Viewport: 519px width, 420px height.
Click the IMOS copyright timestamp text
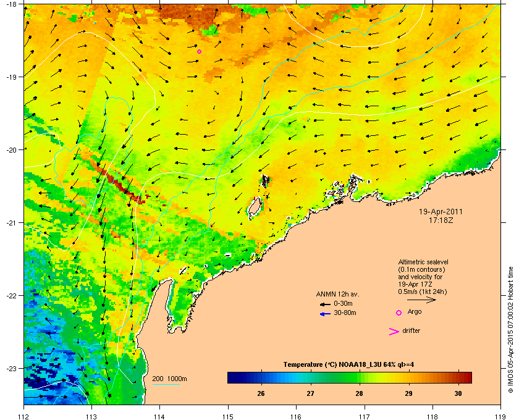point(510,330)
